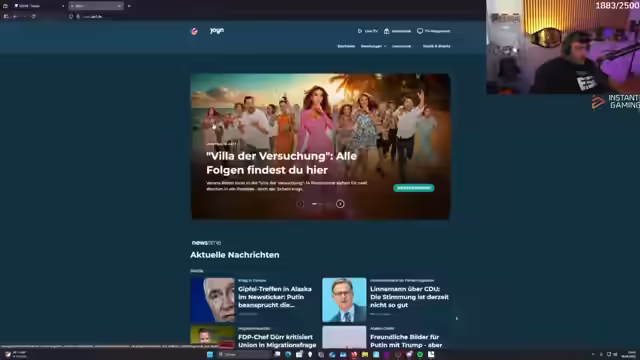
Task: Click the shield icon in the address bar
Action: coord(71,16)
